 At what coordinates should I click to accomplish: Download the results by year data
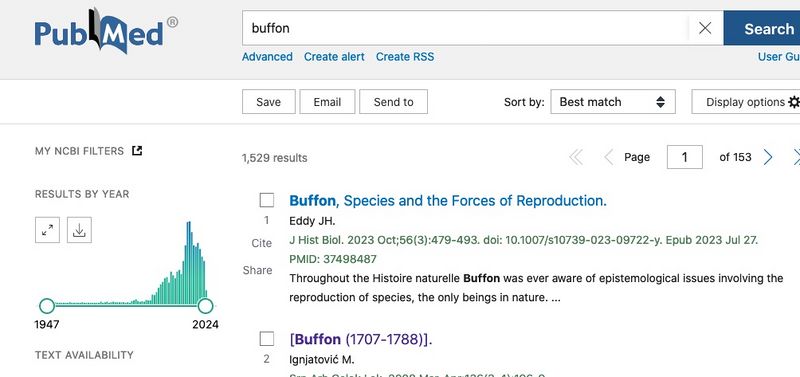(79, 230)
